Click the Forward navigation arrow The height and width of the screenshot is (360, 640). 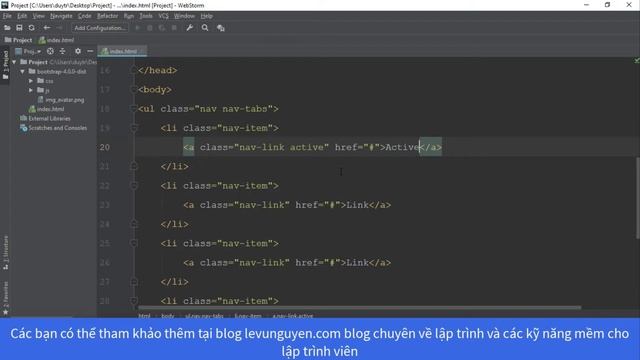(59, 28)
